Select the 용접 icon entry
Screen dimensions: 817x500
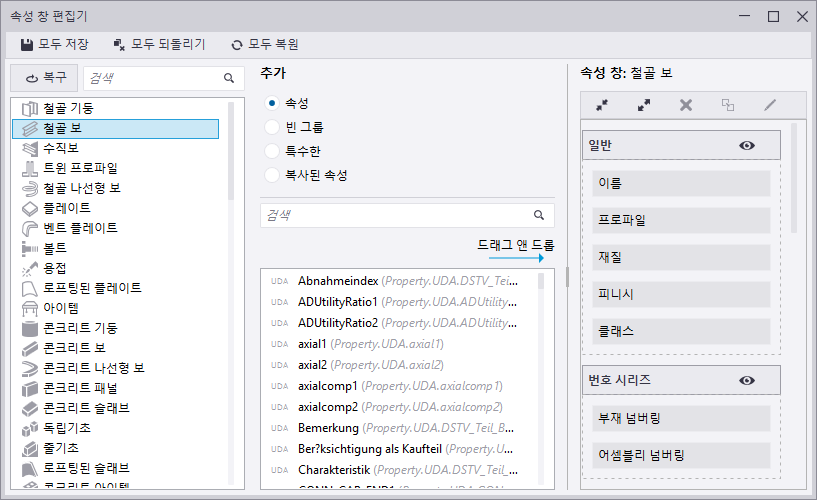pyautogui.click(x=30, y=268)
